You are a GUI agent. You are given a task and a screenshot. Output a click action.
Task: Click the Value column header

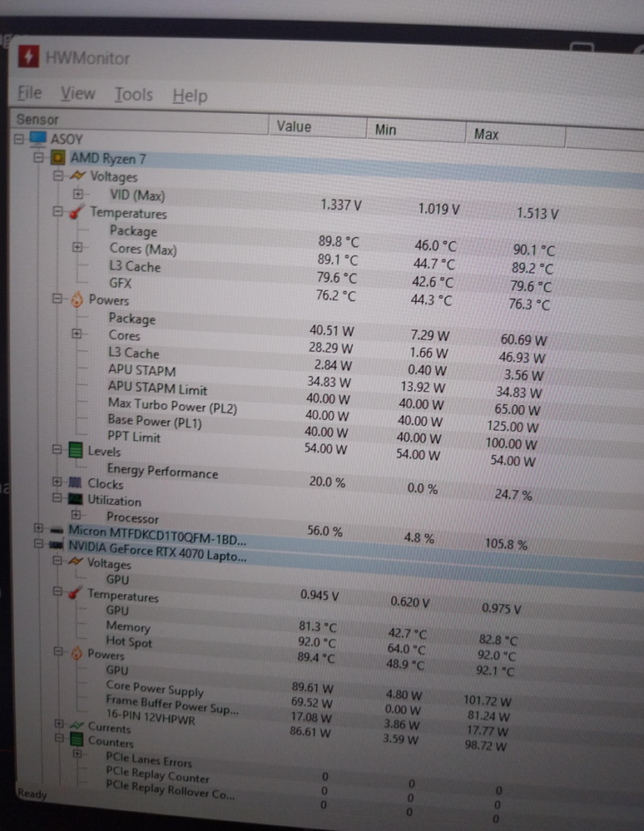(x=318, y=127)
